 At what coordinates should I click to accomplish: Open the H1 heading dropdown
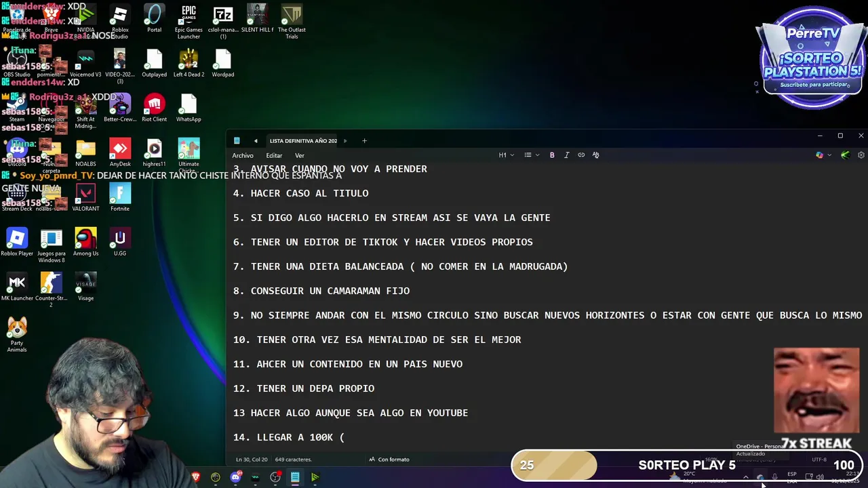point(507,155)
